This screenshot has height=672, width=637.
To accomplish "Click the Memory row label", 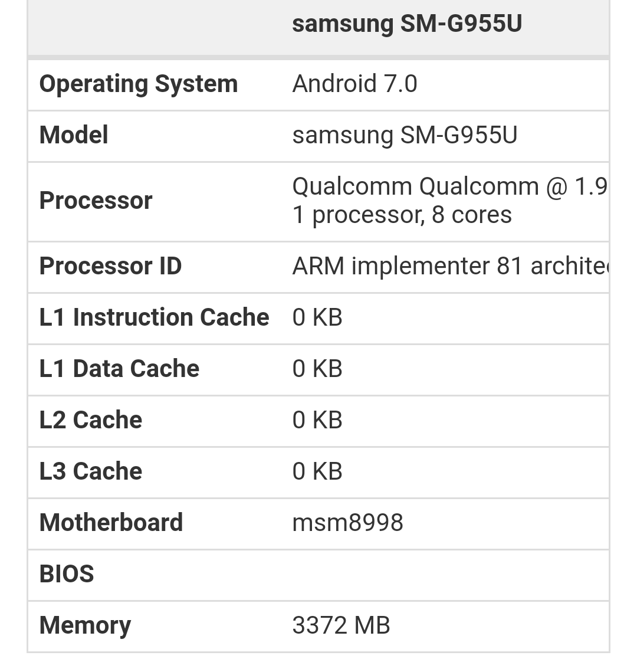I will (x=86, y=626).
